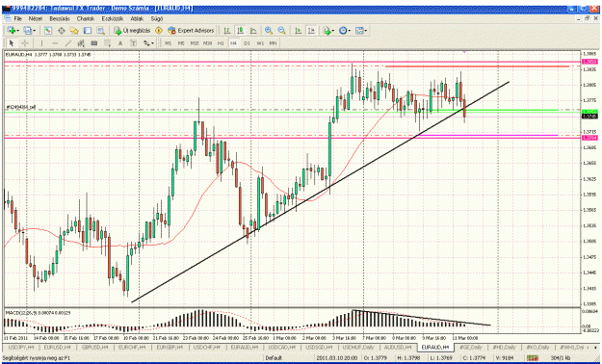Screen dimensions: 602x364
Task: Switch timeframe to MN
Action: pos(273,43)
